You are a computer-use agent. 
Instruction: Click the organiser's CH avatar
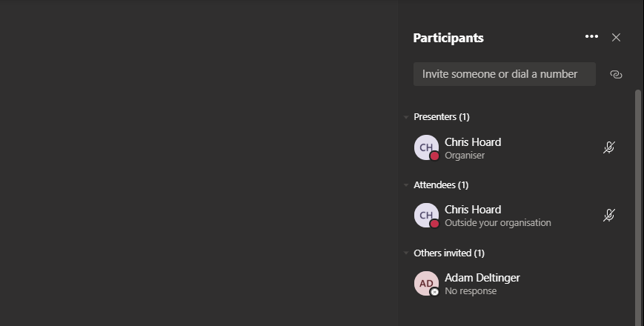coord(426,147)
